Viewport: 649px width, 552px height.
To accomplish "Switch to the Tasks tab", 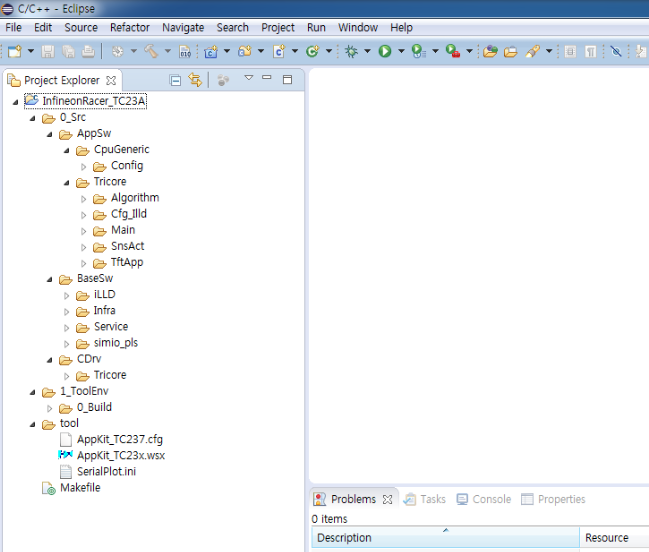I will click(425, 499).
